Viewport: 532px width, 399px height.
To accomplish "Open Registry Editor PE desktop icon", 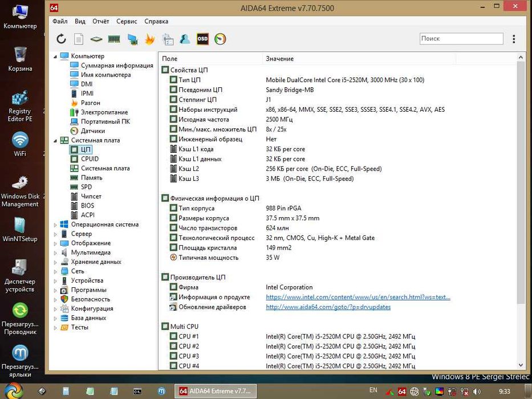I will 20,105.
